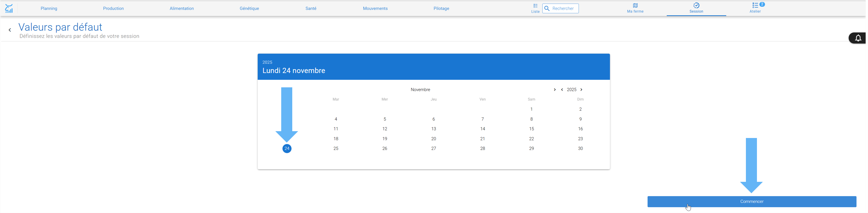868x213 pixels.
Task: Go to the next year after 2025
Action: pyautogui.click(x=581, y=90)
